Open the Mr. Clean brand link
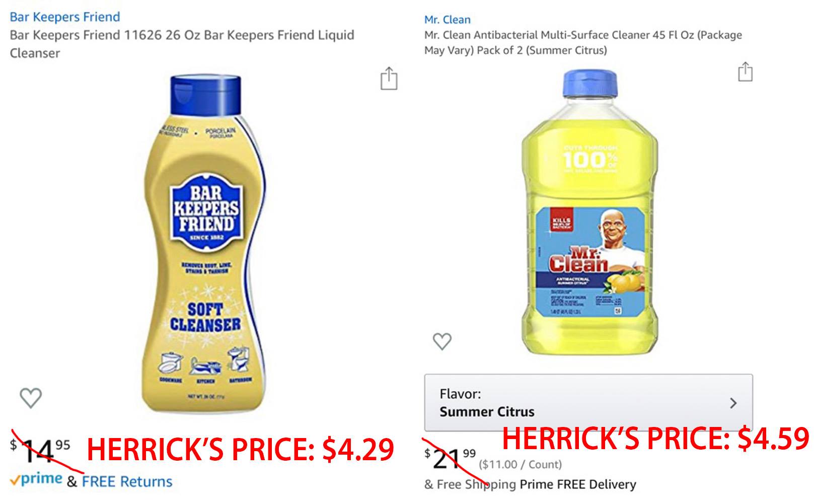This screenshot has height=504, width=815. [447, 20]
